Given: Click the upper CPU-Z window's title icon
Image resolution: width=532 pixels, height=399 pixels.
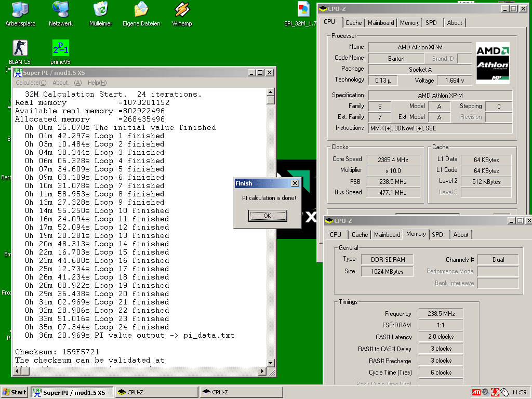Looking at the screenshot, I should pos(323,9).
